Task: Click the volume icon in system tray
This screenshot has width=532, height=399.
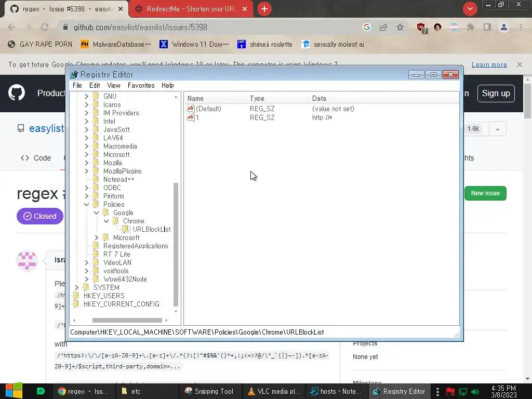Action: pyautogui.click(x=476, y=392)
